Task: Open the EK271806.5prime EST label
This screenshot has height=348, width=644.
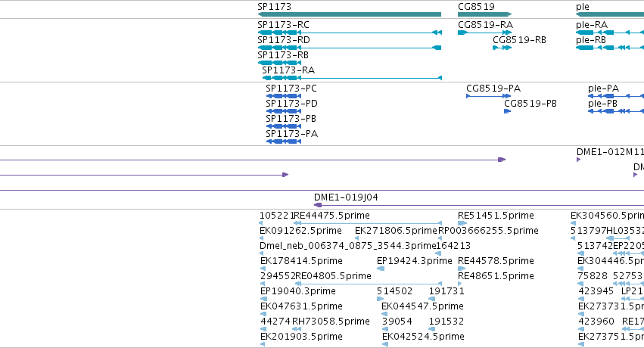Action: click(x=396, y=231)
